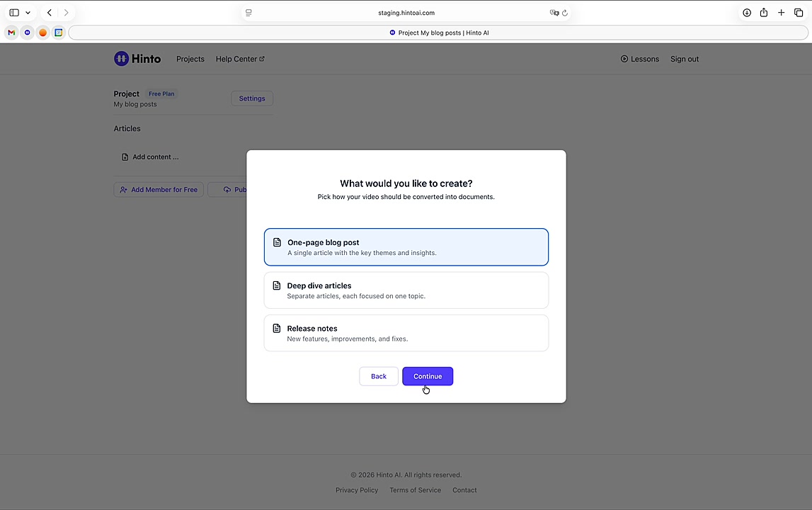Expand the sidebar tab group dropdown arrow

[28, 13]
